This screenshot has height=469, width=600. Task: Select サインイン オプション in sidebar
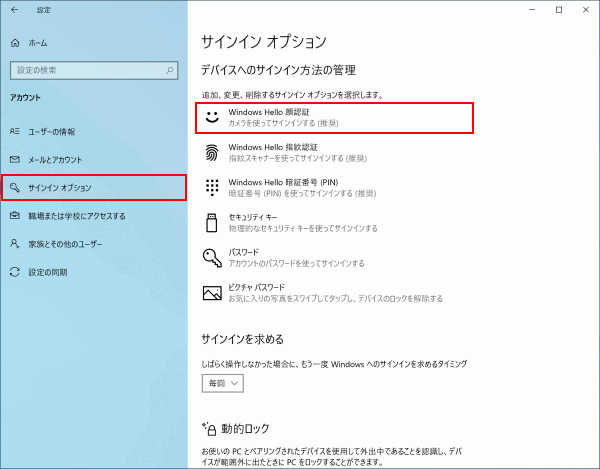point(94,187)
